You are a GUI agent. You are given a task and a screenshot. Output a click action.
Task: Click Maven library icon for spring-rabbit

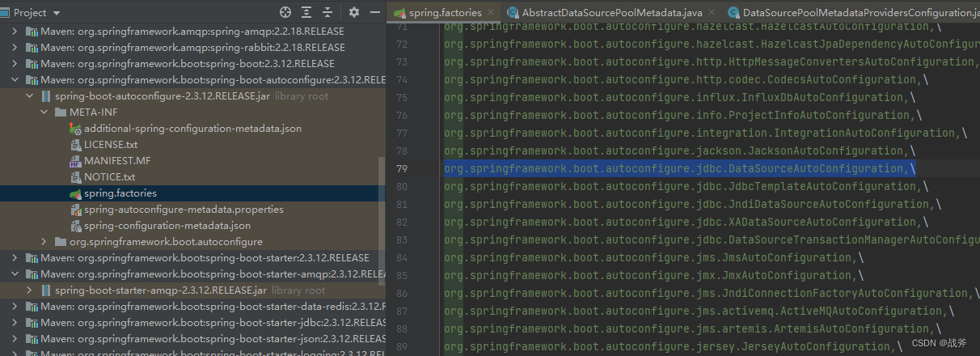32,47
